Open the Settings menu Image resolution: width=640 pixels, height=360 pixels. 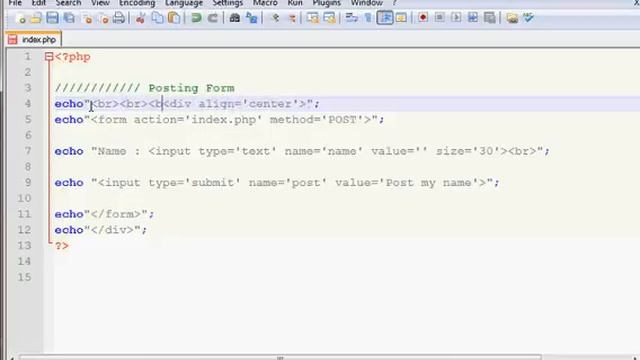[x=228, y=3]
